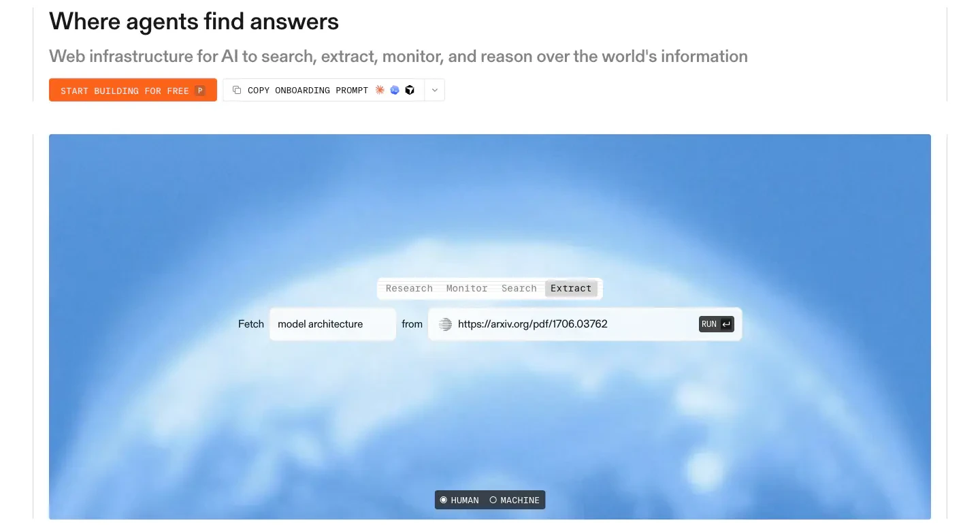
Task: Click the blue round icon in the onboarding button
Action: [x=395, y=90]
